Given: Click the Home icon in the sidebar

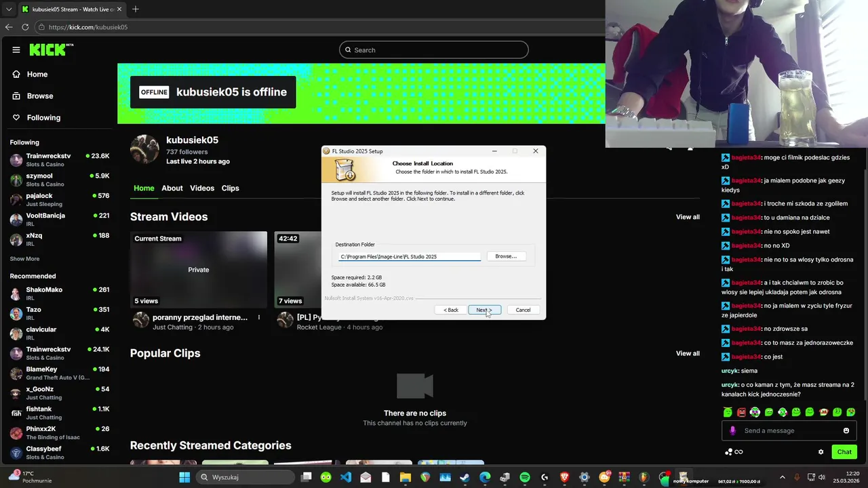Looking at the screenshot, I should pos(16,74).
